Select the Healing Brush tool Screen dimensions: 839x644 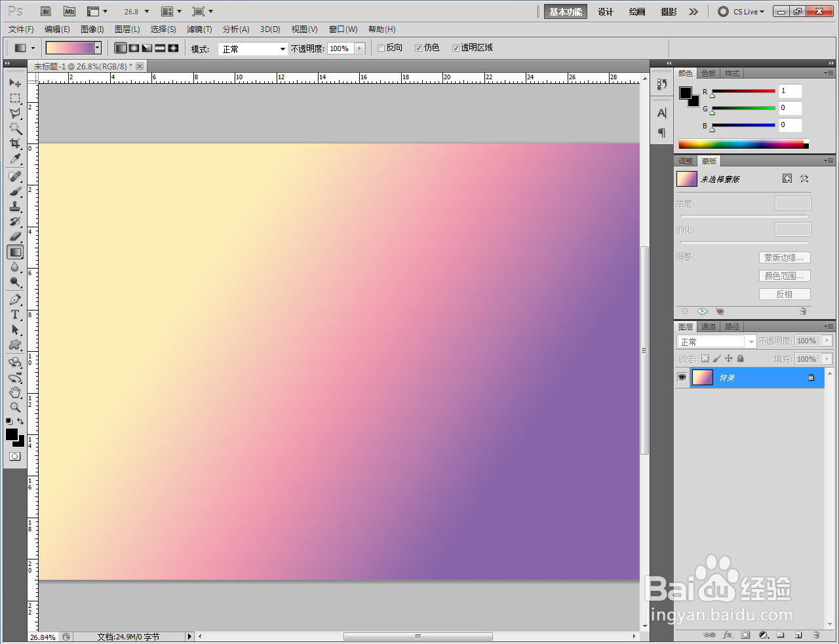click(x=15, y=176)
